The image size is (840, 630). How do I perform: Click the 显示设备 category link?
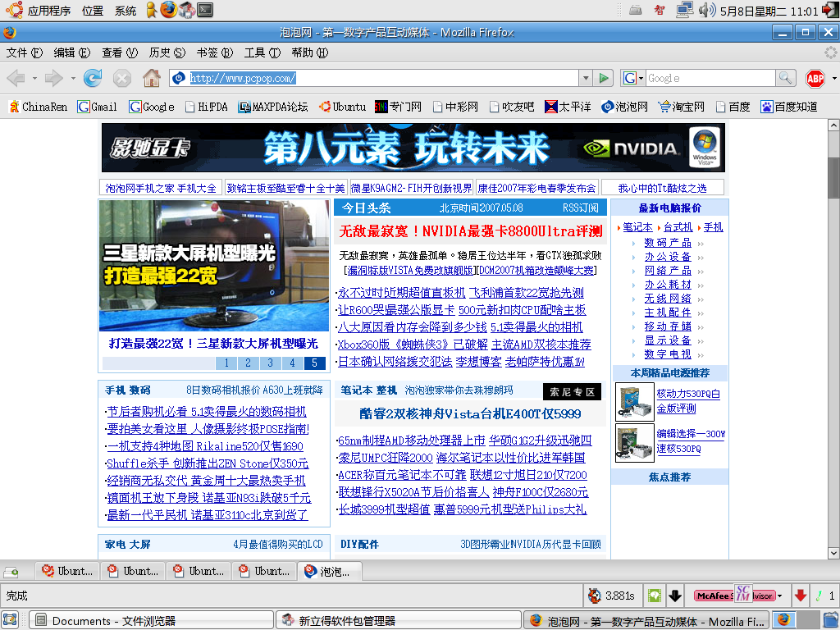[x=668, y=340]
